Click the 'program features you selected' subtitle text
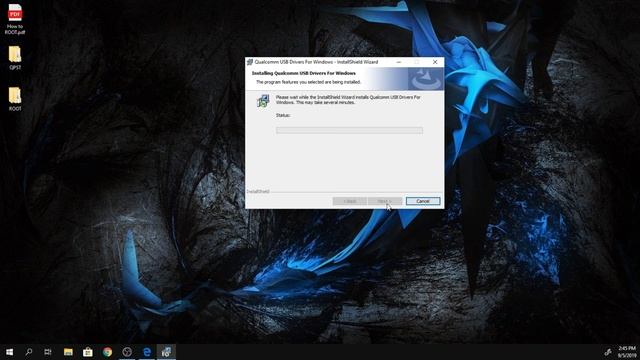The width and height of the screenshot is (640, 360). [x=309, y=82]
